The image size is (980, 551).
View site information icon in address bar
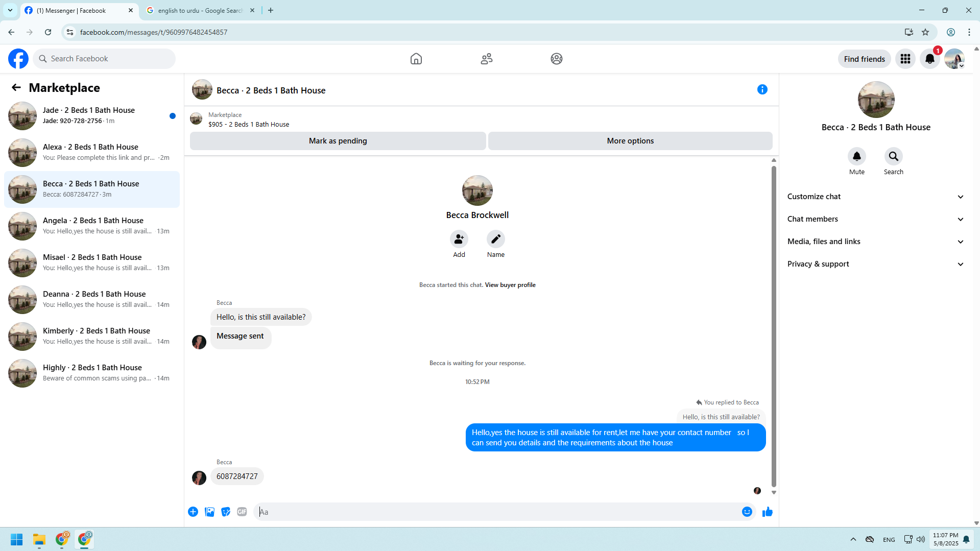point(70,32)
